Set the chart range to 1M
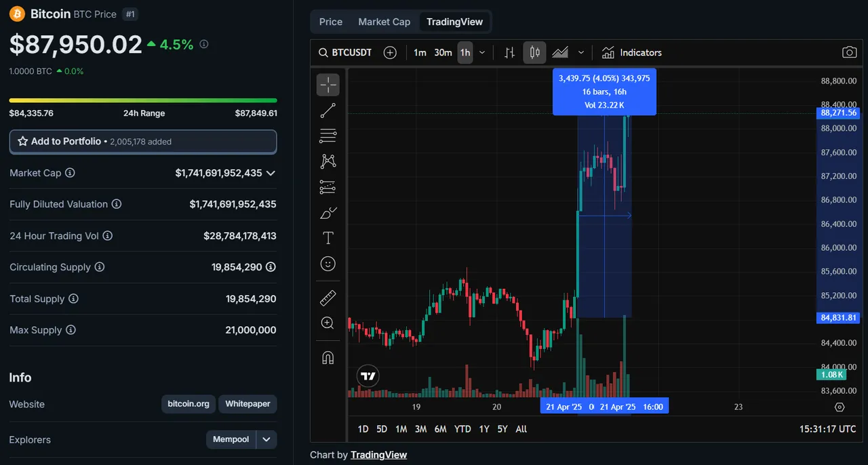Image resolution: width=868 pixels, height=465 pixels. point(401,429)
